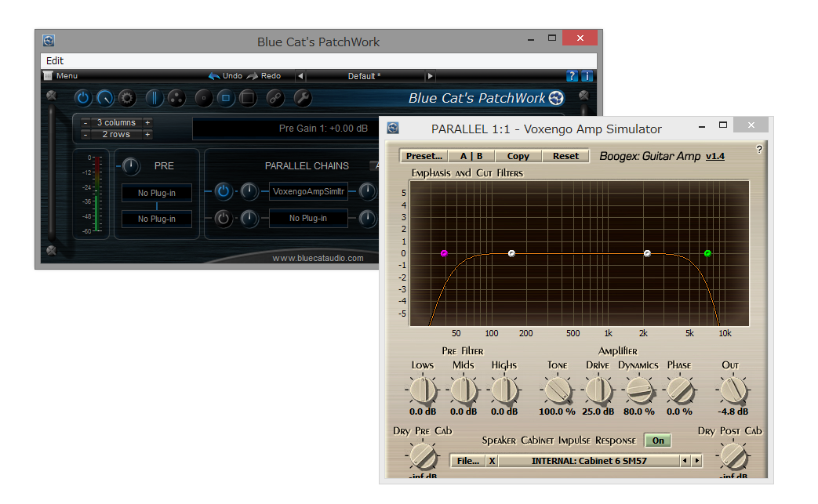This screenshot has width=818, height=504.
Task: Click the Copy button in Boogex
Action: (x=518, y=156)
